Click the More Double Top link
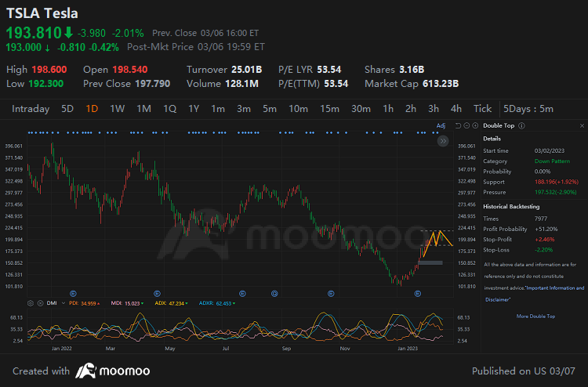588x387 pixels. [x=535, y=316]
